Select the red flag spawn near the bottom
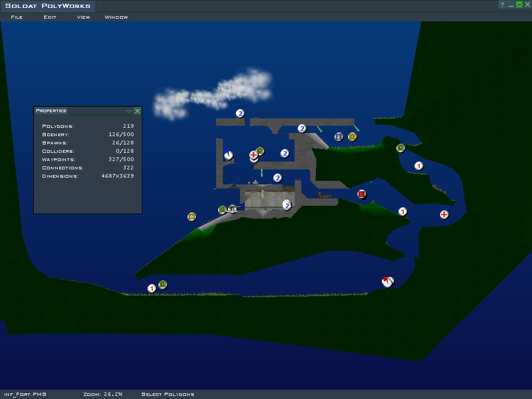 coord(388,282)
